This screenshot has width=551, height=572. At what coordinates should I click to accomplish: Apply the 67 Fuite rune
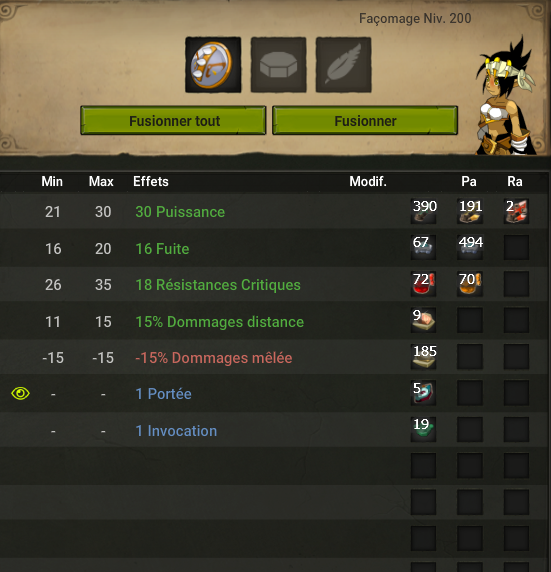pyautogui.click(x=423, y=247)
